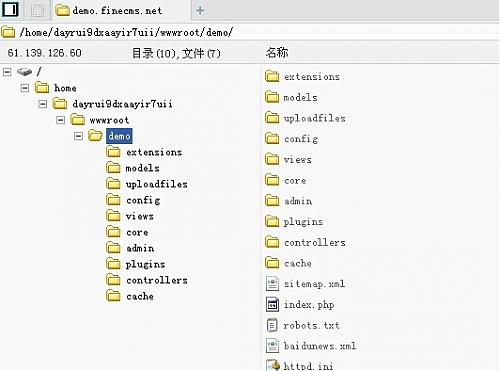Image resolution: width=500 pixels, height=371 pixels.
Task: Select the robots.txt file name
Action: pyautogui.click(x=312, y=325)
